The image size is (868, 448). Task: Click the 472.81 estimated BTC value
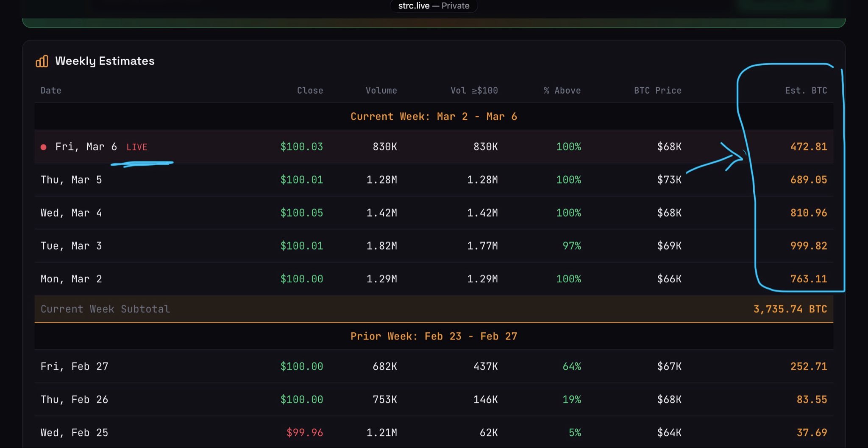point(808,147)
